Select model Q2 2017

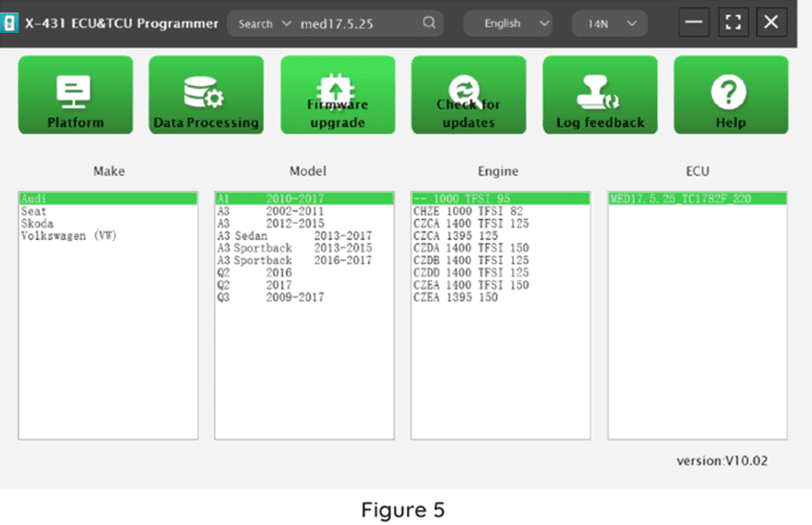pos(304,285)
